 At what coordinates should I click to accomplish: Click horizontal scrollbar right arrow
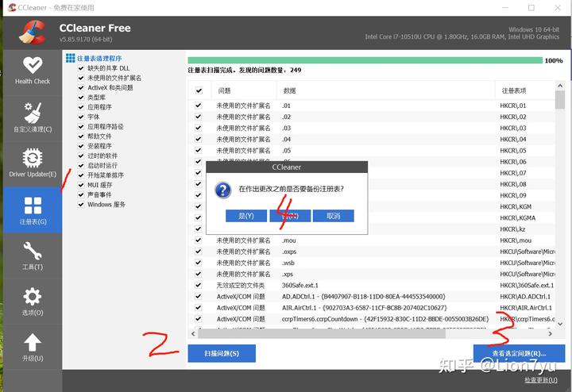click(x=550, y=333)
